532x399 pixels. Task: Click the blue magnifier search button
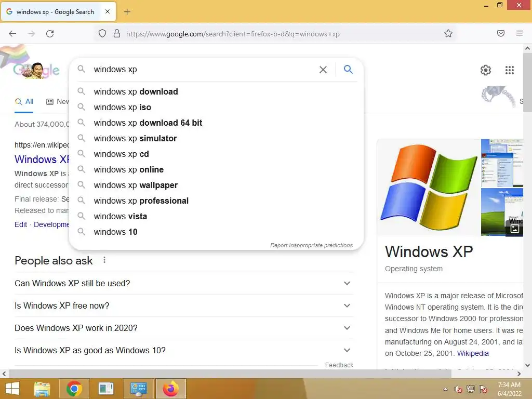pyautogui.click(x=348, y=70)
